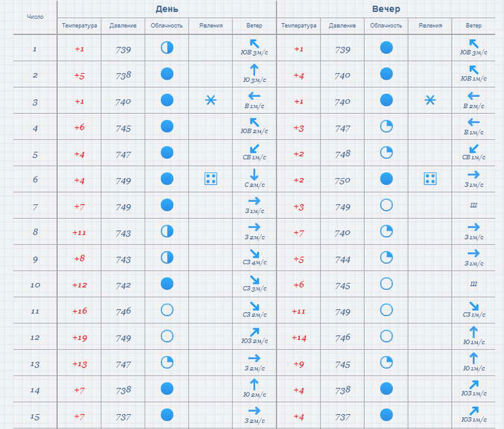Screen dimensions: 504x429
Task: Click row number 15 in the Число column
Action: coord(35,417)
